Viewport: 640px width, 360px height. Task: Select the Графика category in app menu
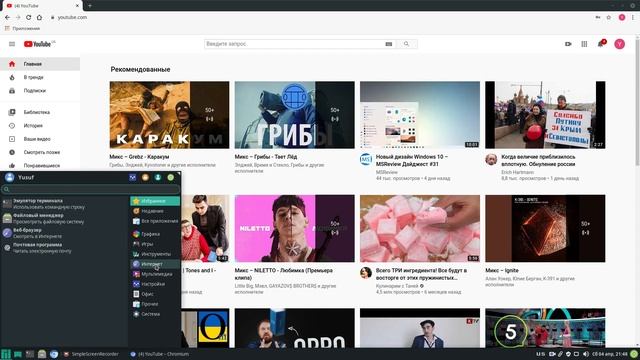pos(155,234)
